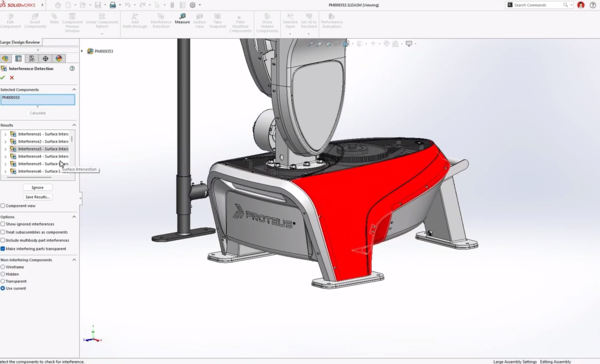
Task: Click Performance Evaluation tool
Action: (331, 21)
